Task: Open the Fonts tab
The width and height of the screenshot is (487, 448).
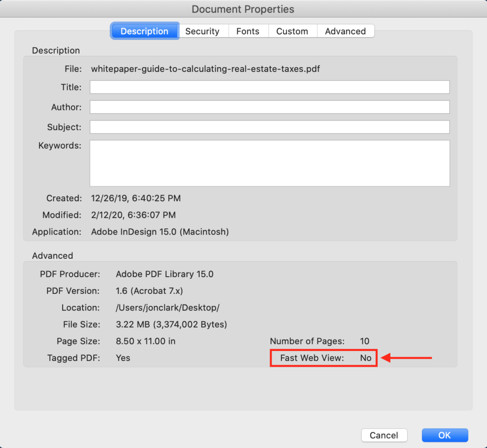Action: point(248,31)
